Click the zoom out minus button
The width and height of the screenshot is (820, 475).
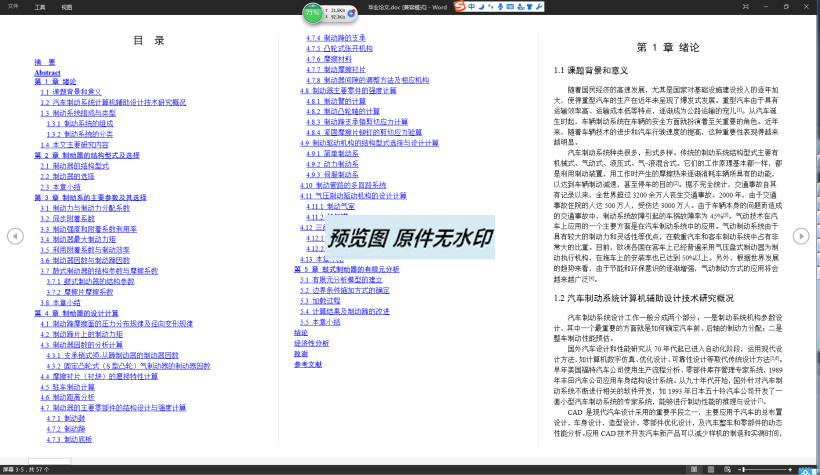[x=741, y=470]
